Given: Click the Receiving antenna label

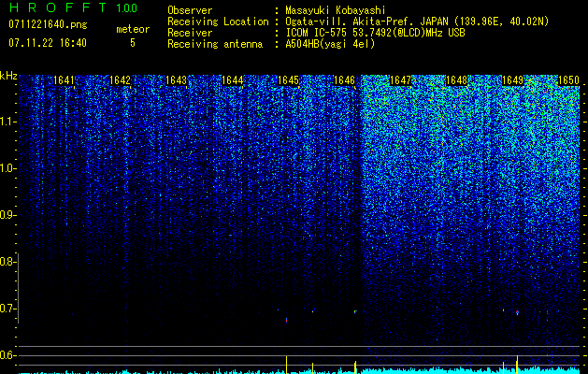Looking at the screenshot, I should (x=215, y=44).
